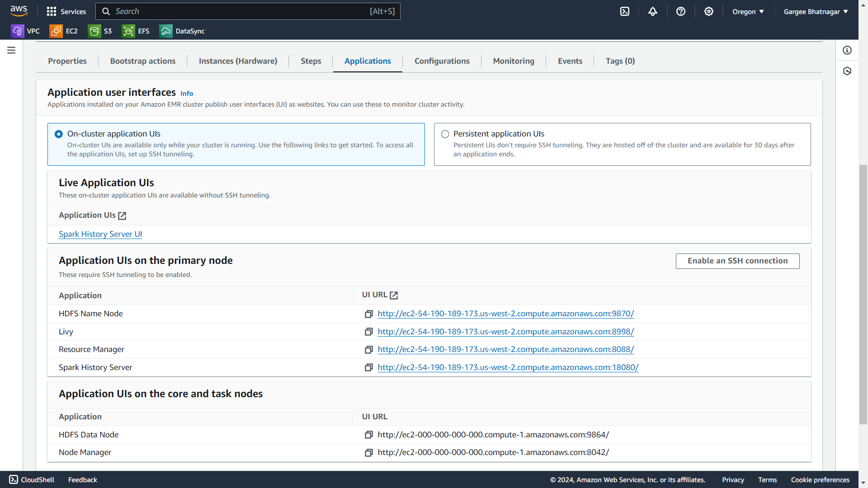The height and width of the screenshot is (488, 868).
Task: Open the notifications bell
Action: coord(653,12)
